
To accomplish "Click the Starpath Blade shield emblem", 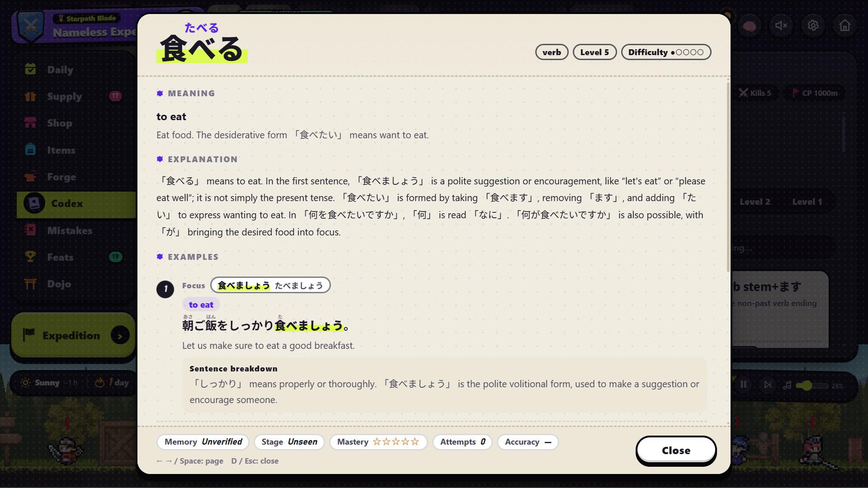I will pos(31,26).
